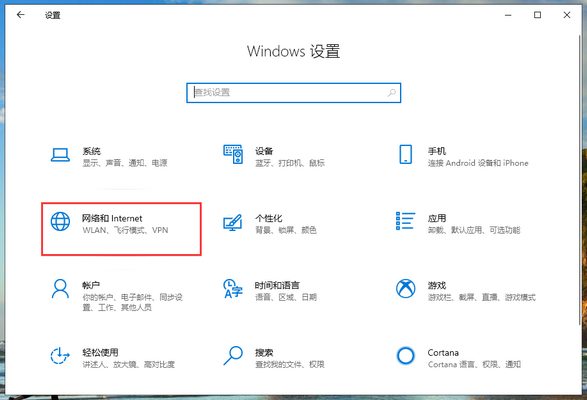Image resolution: width=587 pixels, height=400 pixels.
Task: Maximize the 设置 window
Action: (537, 15)
